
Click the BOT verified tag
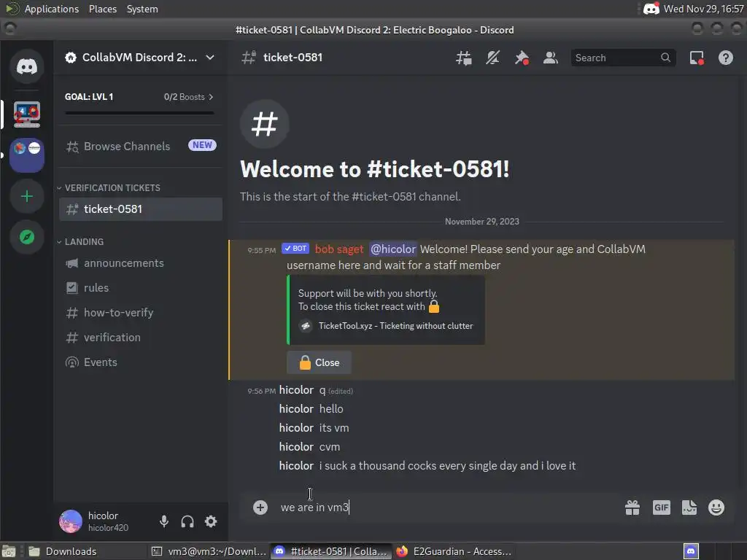coord(295,249)
